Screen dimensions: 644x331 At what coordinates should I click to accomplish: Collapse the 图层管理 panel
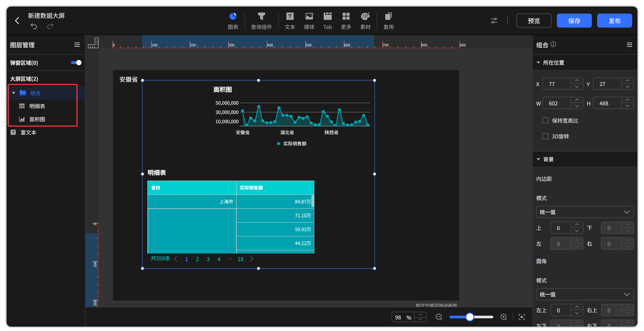click(77, 45)
